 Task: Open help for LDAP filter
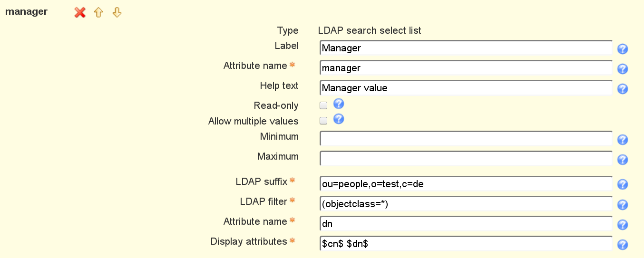pyautogui.click(x=622, y=205)
